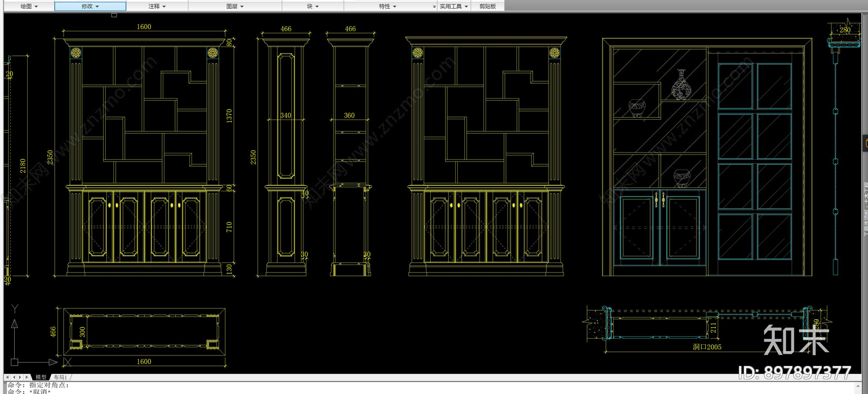Image resolution: width=868 pixels, height=394 pixels.
Task: Click the 命令: *取消* command line
Action: point(29,391)
